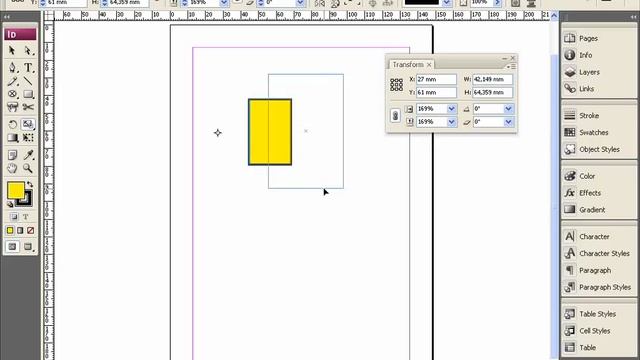Click the Transform panel tab
Viewport: 640px width, 360px height.
pos(411,64)
